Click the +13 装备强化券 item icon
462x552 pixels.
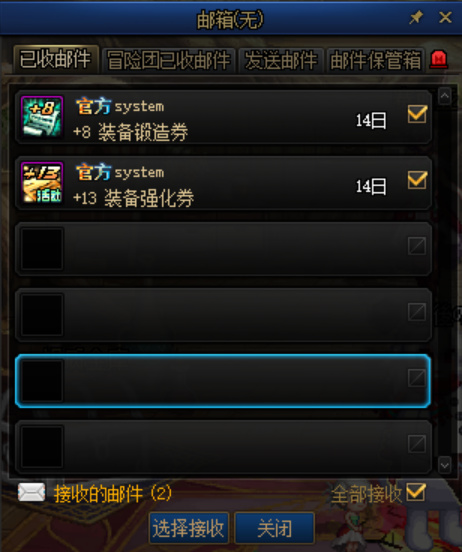click(42, 182)
